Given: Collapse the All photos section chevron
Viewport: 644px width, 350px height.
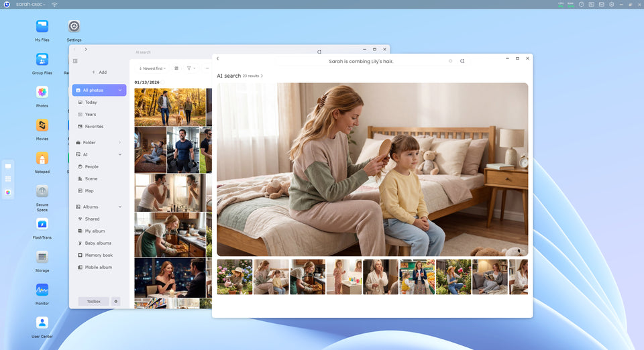Looking at the screenshot, I should [120, 91].
